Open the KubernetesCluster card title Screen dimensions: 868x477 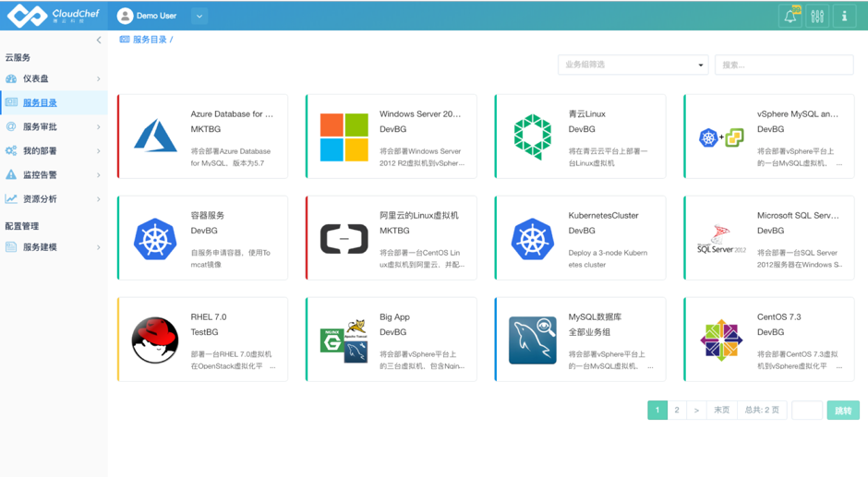[603, 215]
